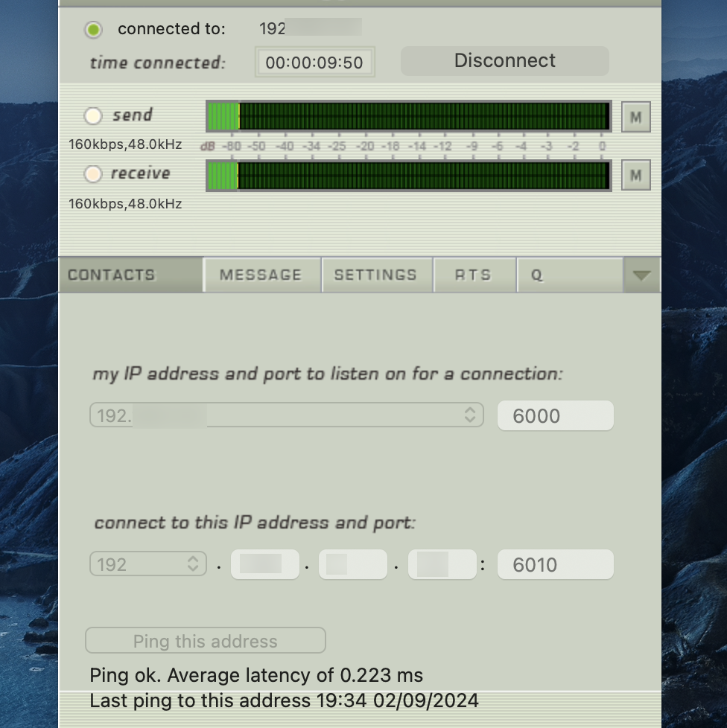
Task: Click Ping this address button
Action: pyautogui.click(x=205, y=641)
